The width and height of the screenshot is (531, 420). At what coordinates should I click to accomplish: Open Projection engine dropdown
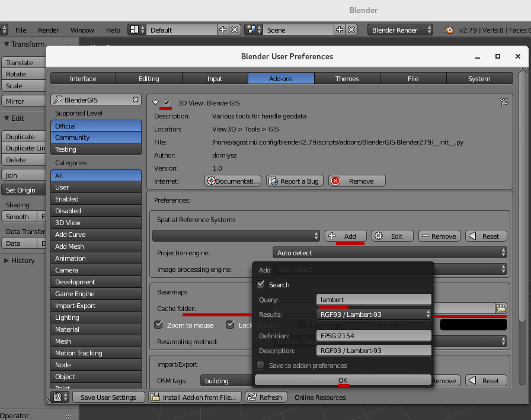pos(389,252)
